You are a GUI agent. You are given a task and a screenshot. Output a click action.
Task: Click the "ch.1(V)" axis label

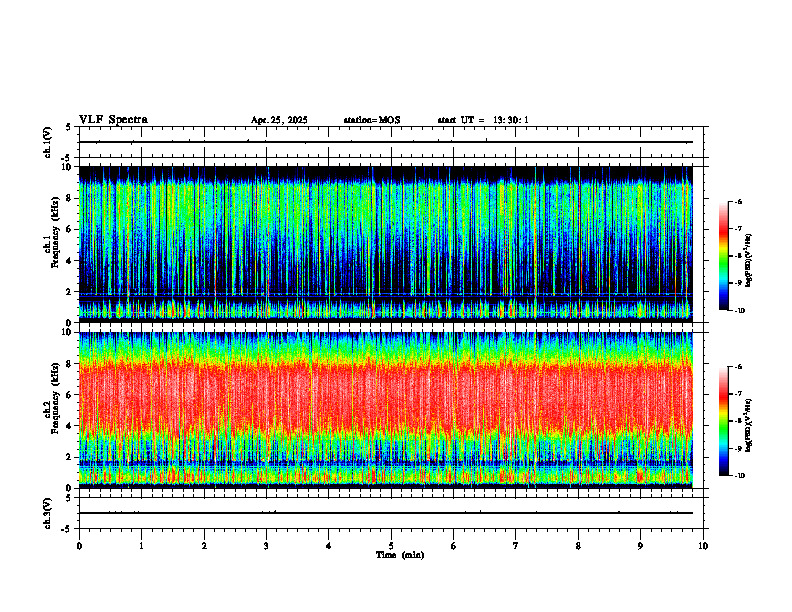point(48,142)
